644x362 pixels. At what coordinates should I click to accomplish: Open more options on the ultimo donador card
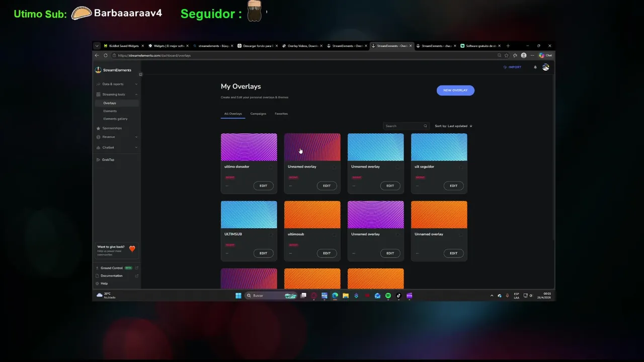227,186
